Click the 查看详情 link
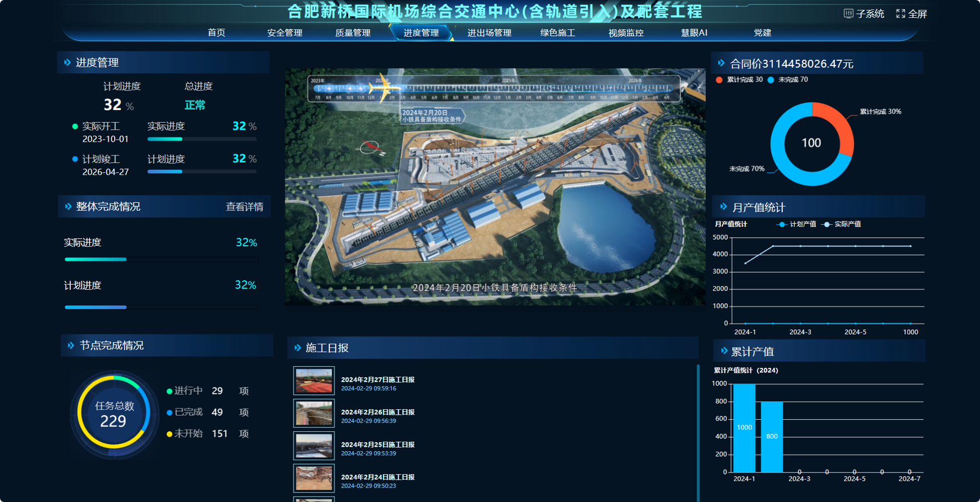The width and height of the screenshot is (980, 502). pos(244,207)
